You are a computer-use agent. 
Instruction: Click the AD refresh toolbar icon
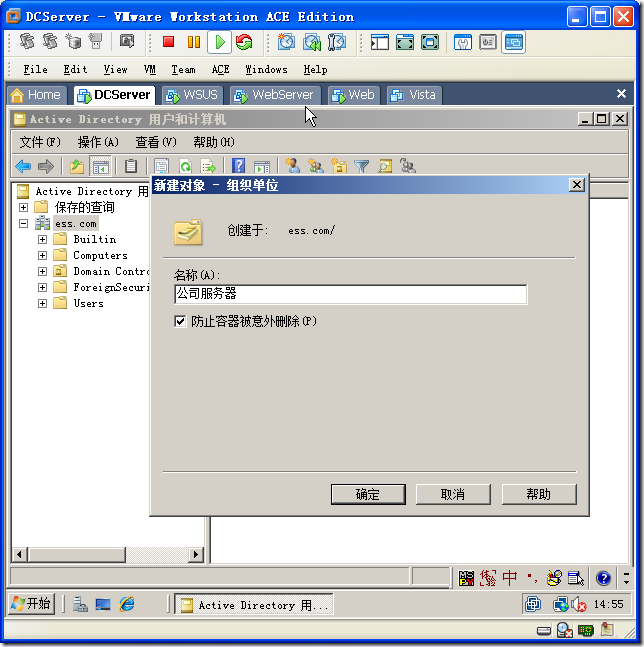[186, 166]
